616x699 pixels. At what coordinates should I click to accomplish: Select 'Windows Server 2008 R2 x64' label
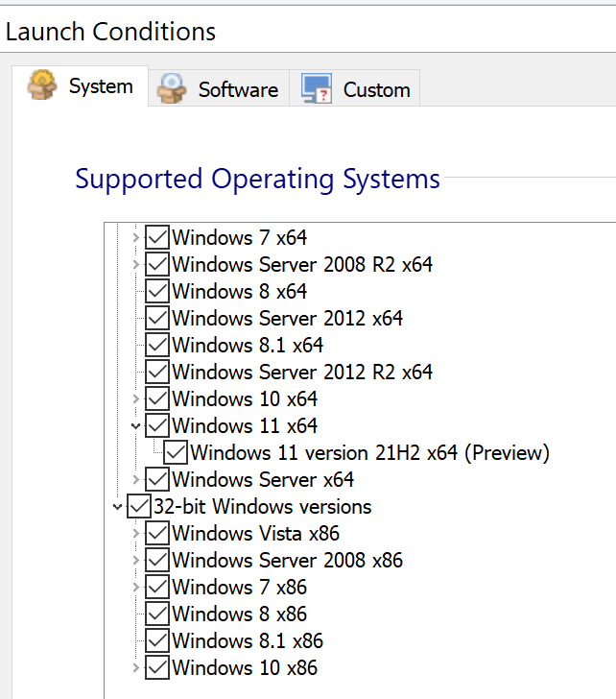point(302,264)
